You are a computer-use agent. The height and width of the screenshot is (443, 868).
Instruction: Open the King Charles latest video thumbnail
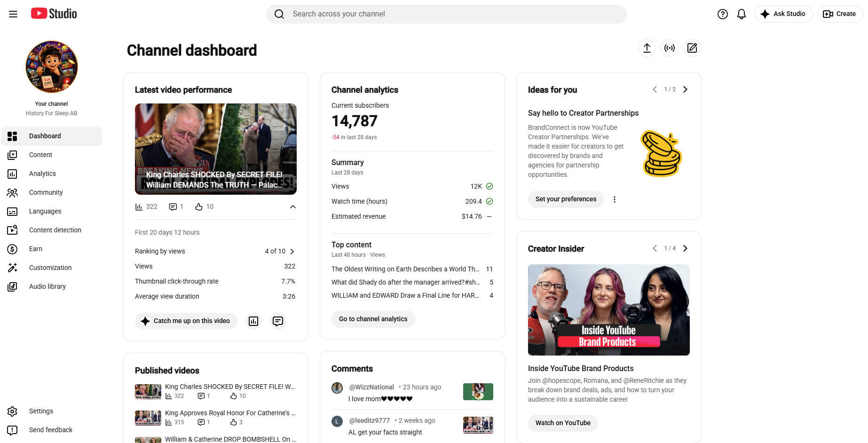[x=216, y=149]
